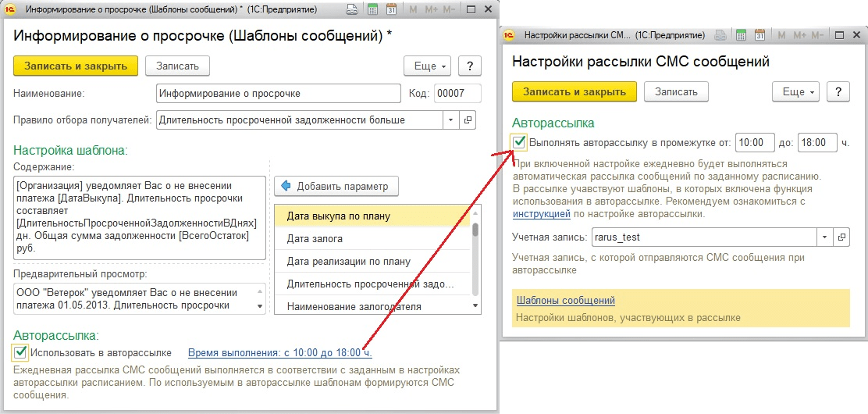
Task: Click help '?' button in template window
Action: pyautogui.click(x=470, y=66)
